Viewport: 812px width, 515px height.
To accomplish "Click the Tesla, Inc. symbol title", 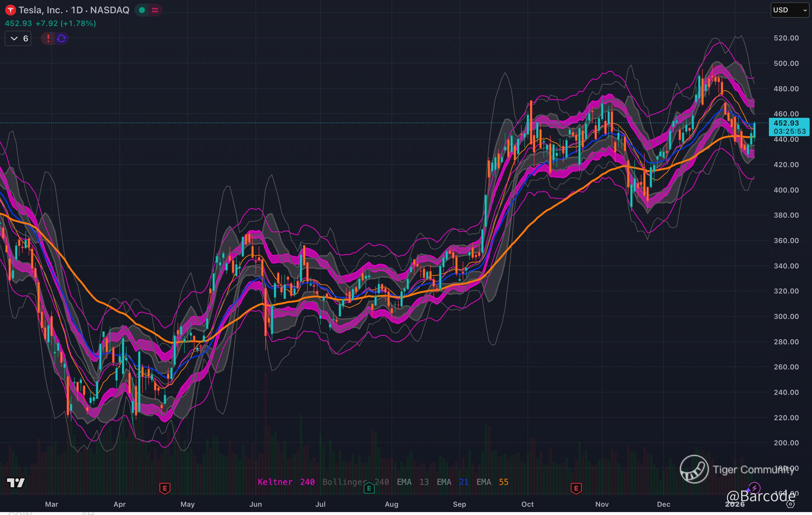I will (40, 10).
